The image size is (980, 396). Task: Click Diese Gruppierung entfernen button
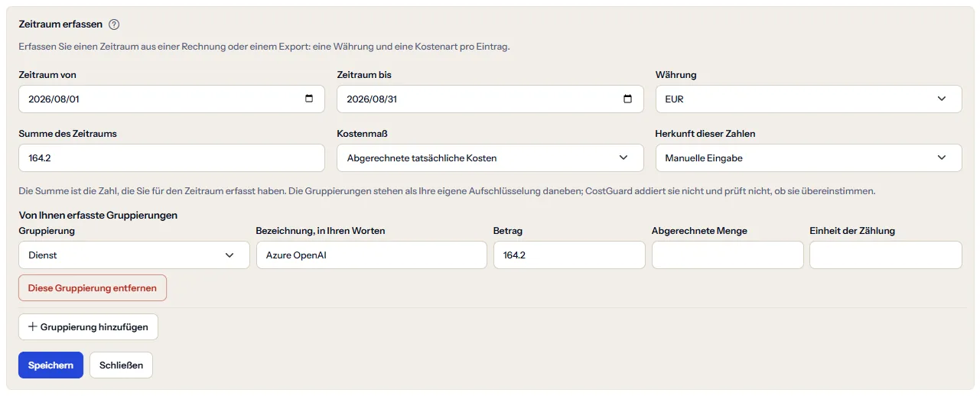click(93, 288)
